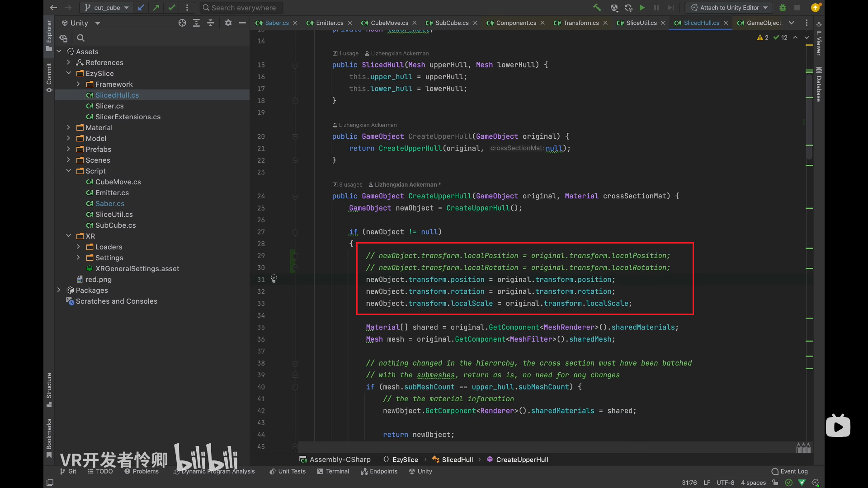Click the locate file crosshair icon

pos(182,23)
